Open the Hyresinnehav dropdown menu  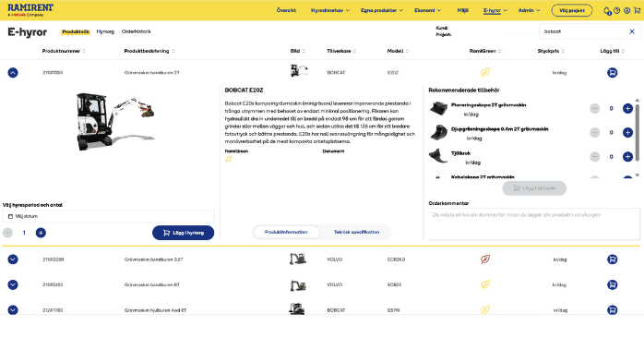coord(329,11)
